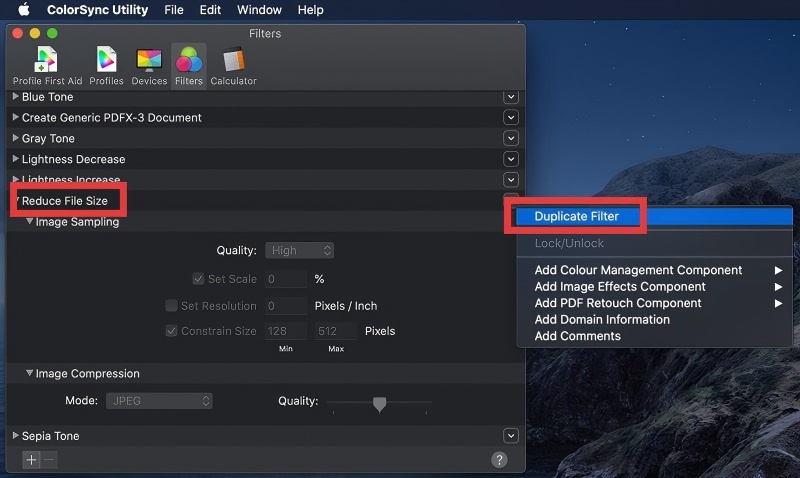The height and width of the screenshot is (478, 800).
Task: Adjust the Image Compression Quality slider
Action: click(x=379, y=403)
